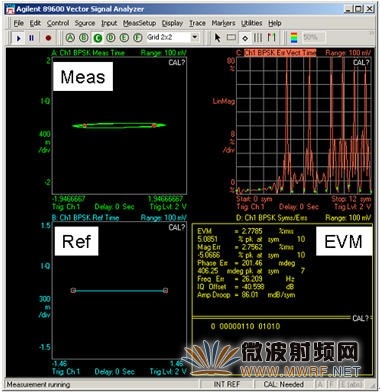
Task: Click the red flag marker tool
Action: click(x=271, y=38)
